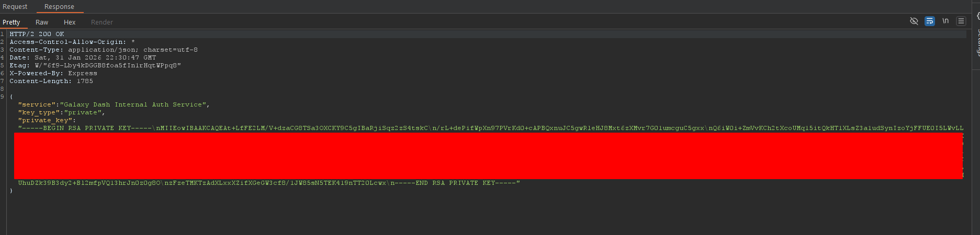Toggle the \n non-printable characters display

[945, 21]
